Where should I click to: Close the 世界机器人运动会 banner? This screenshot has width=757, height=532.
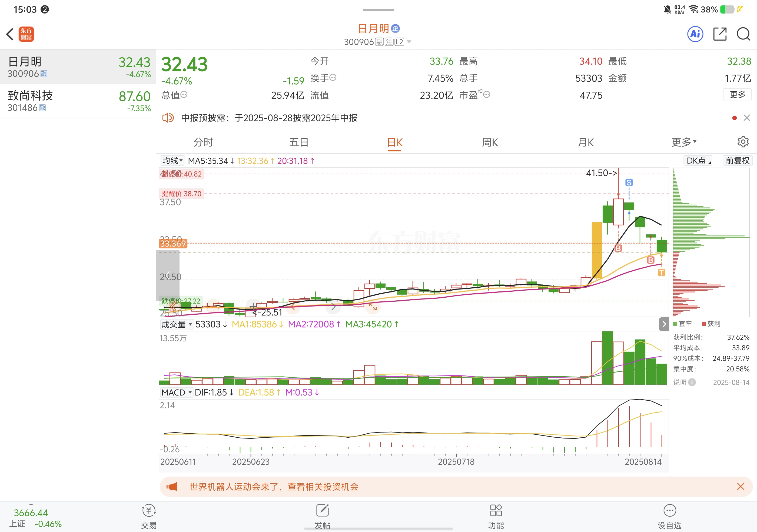741,487
